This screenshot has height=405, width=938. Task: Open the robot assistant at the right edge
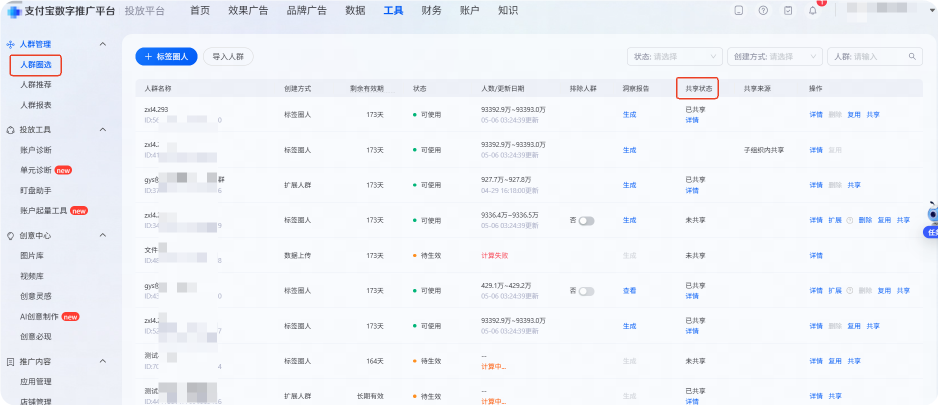point(932,214)
